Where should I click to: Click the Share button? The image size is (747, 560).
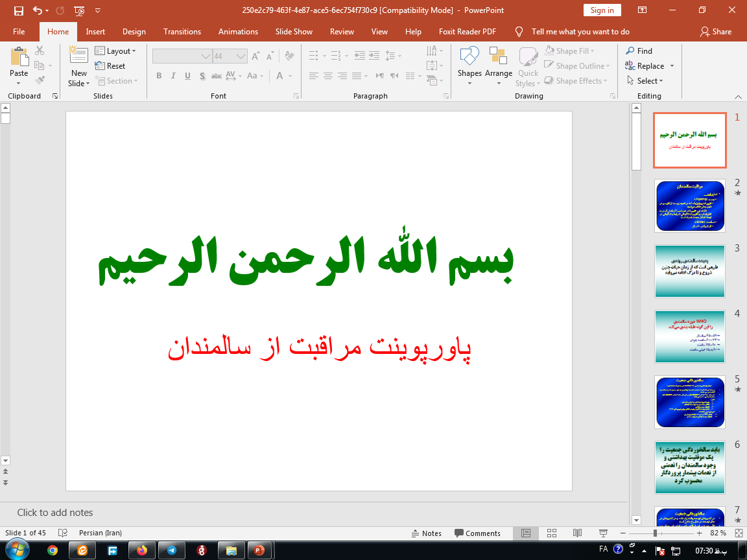coord(716,31)
